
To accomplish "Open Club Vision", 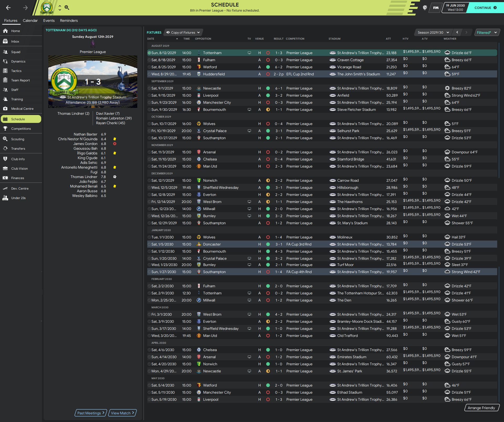I will click(21, 168).
